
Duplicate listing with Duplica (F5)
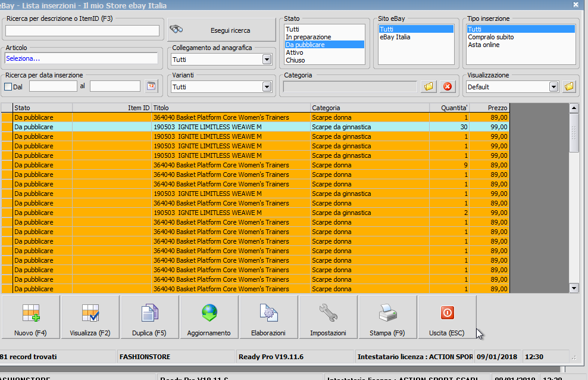[149, 317]
